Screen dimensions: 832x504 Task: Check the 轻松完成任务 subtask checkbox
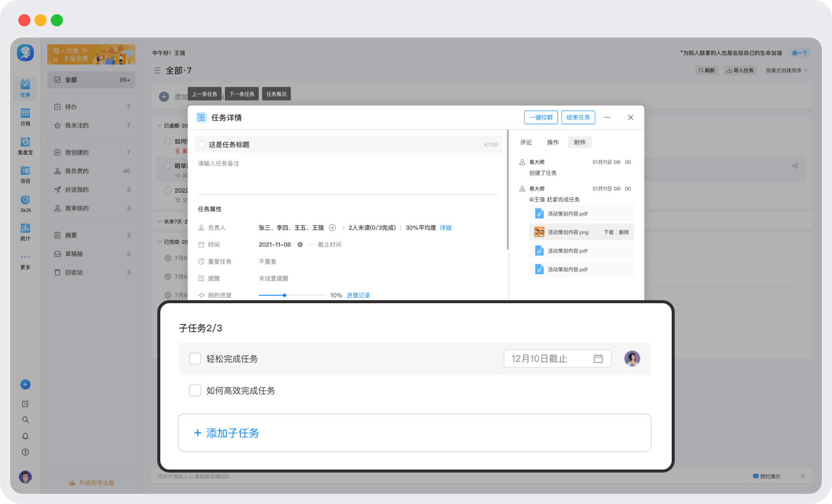tap(195, 358)
